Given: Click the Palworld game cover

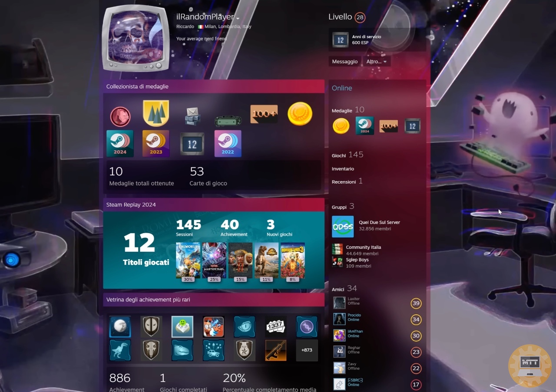Looking at the screenshot, I should tap(188, 260).
